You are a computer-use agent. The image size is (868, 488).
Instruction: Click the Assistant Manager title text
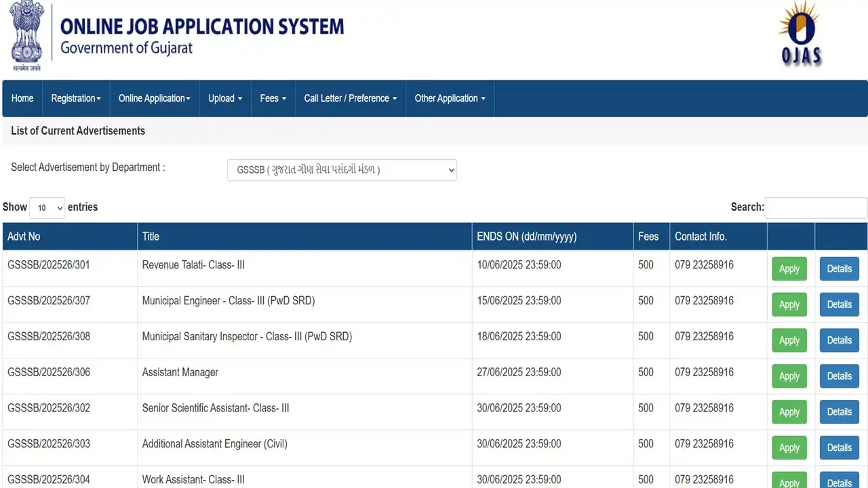[x=180, y=373]
